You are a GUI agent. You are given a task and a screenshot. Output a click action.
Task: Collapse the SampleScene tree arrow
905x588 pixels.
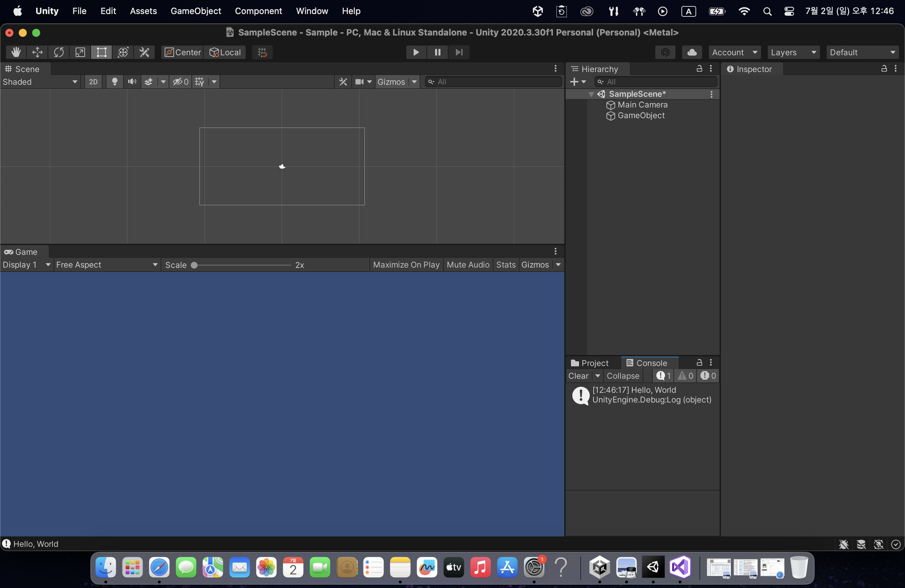tap(591, 94)
